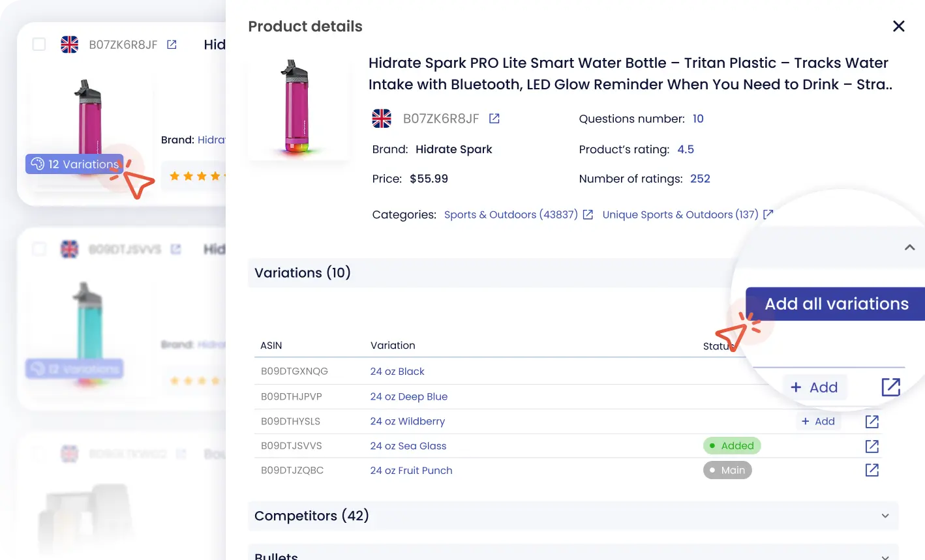Screen dimensions: 925x560
Task: Click the product title in details
Action: click(x=630, y=74)
